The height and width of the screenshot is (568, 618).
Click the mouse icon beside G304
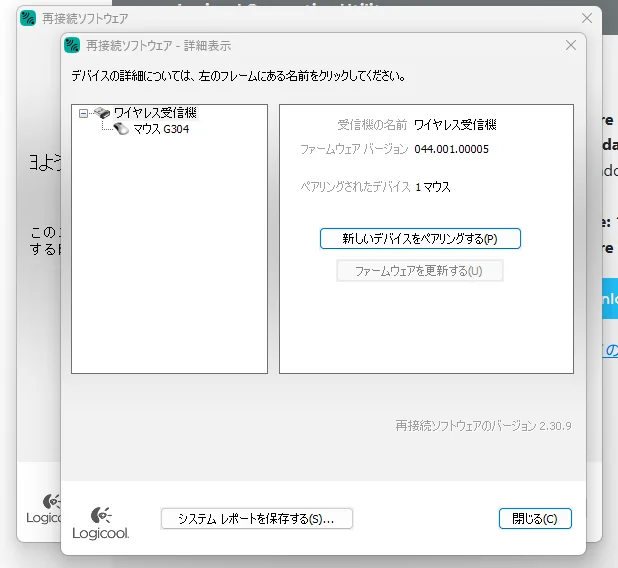(121, 129)
